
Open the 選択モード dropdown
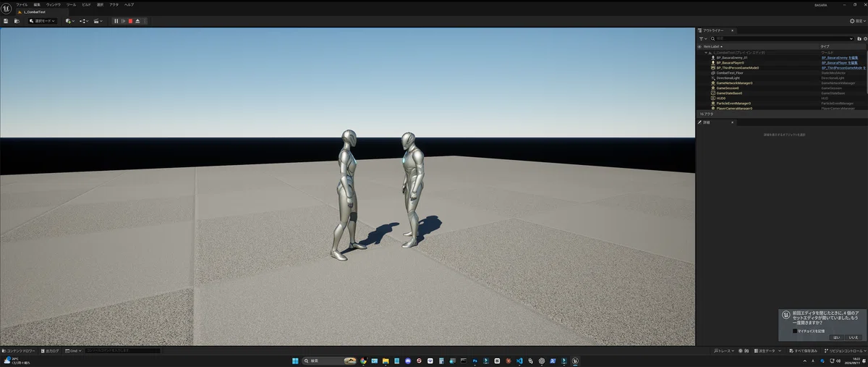tap(43, 21)
